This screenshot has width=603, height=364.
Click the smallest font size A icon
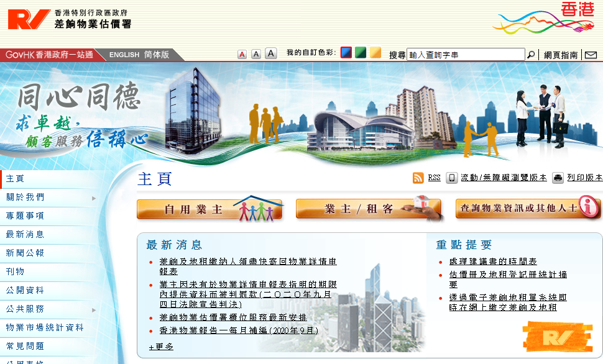(242, 55)
